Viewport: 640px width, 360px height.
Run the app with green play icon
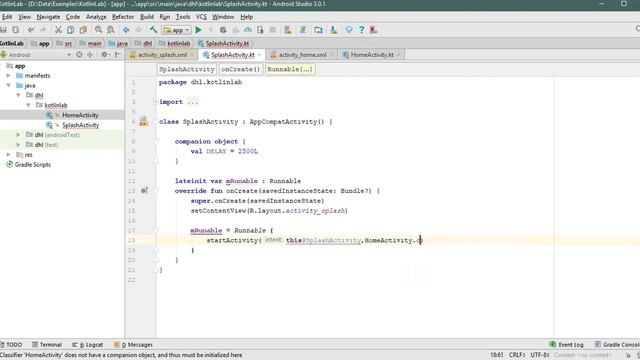[198, 30]
